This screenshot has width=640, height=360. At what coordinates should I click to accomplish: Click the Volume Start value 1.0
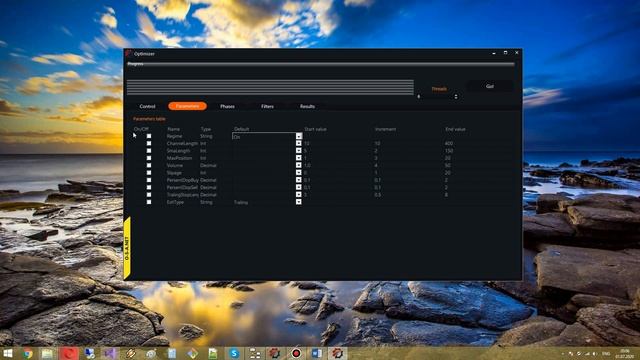[307, 165]
